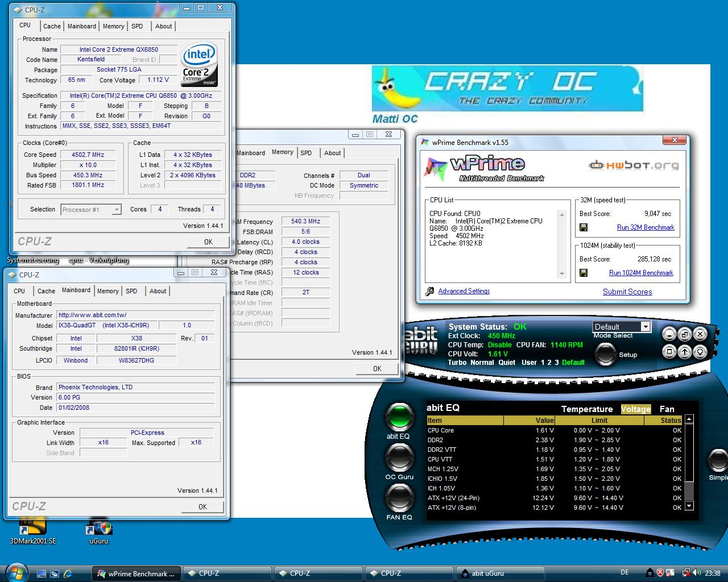Viewport: 728px width, 582px height.
Task: Click the 'CPU Core' row in abit EQ
Action: 555,430
